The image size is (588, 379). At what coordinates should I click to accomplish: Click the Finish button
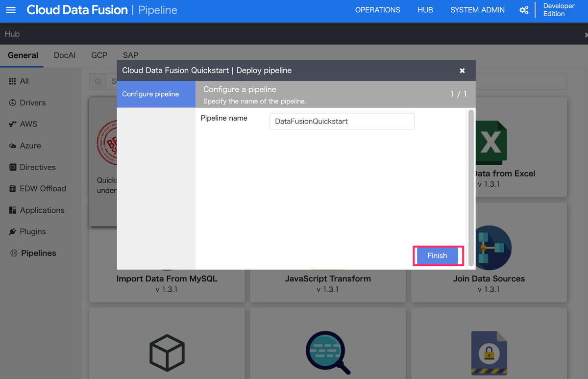pyautogui.click(x=437, y=256)
